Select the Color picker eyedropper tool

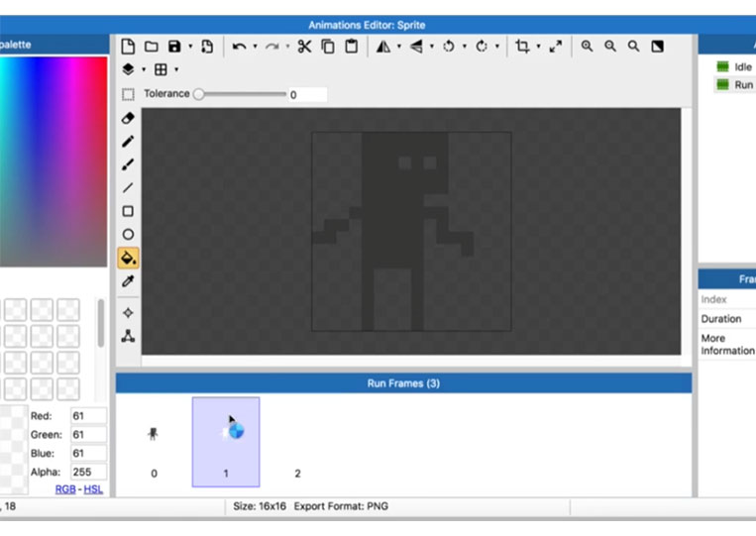[128, 281]
